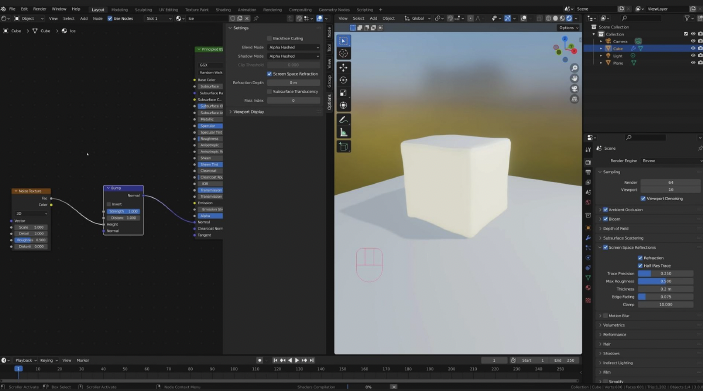This screenshot has width=703, height=391.
Task: Jump to the first frame in the timeline
Action: (x=275, y=360)
